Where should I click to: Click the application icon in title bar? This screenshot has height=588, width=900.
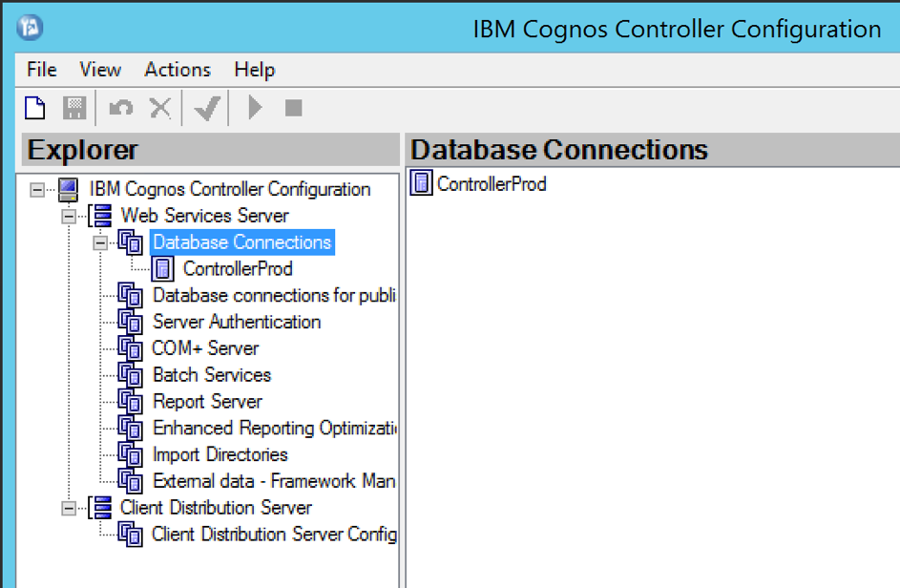30,27
